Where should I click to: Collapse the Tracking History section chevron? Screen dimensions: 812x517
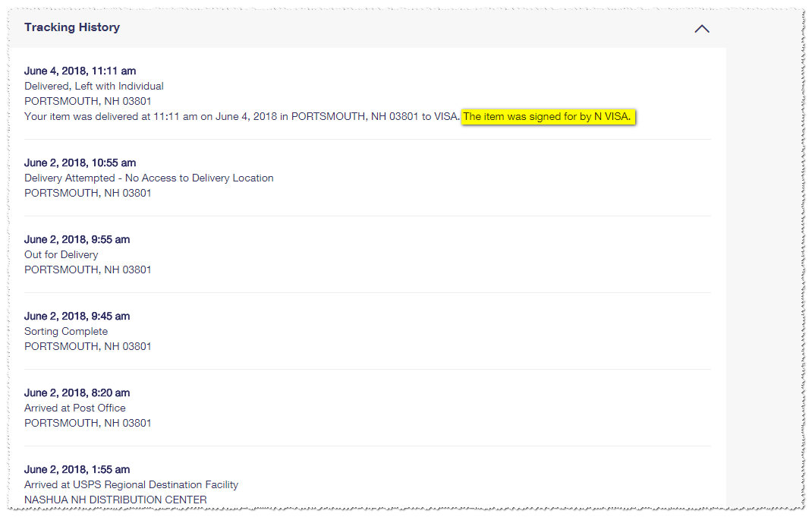tap(702, 29)
